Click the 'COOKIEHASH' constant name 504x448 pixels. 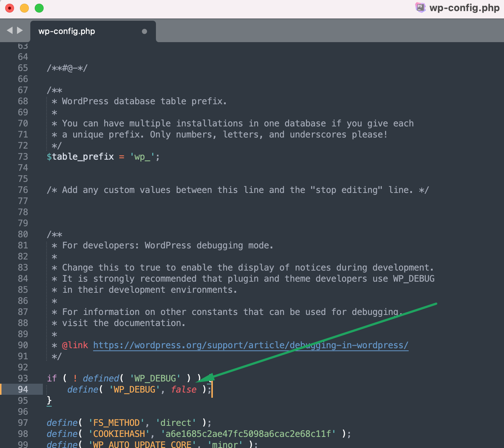coord(119,434)
